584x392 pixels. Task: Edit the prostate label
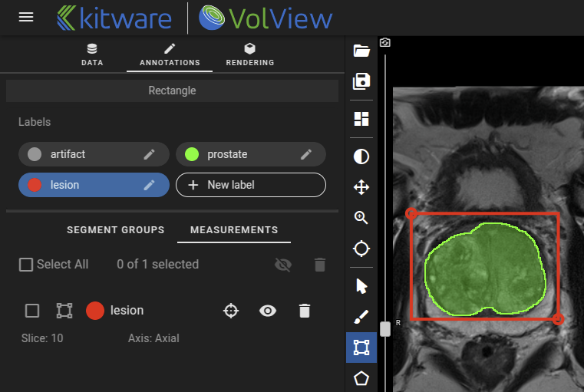pos(306,154)
